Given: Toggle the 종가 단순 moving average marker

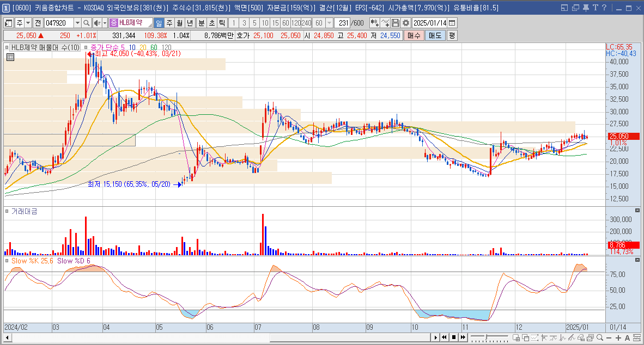Looking at the screenshot, I should (x=86, y=47).
